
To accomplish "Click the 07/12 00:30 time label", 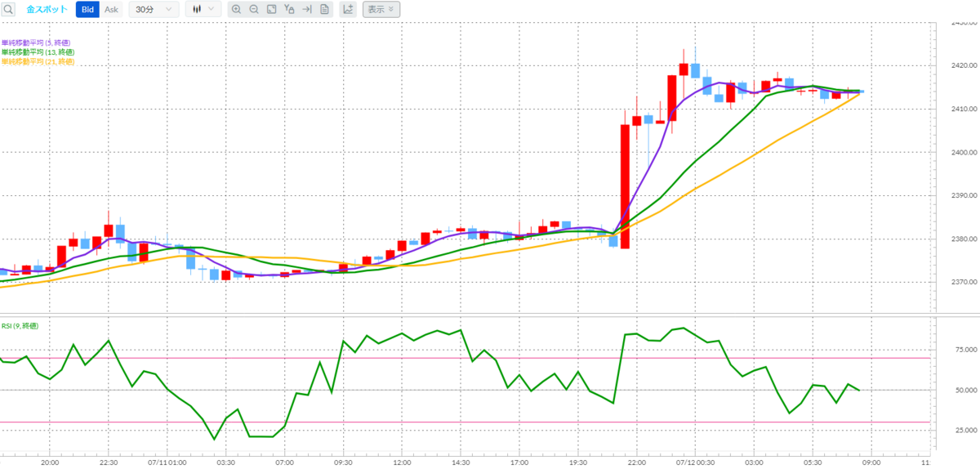I will (x=695, y=462).
